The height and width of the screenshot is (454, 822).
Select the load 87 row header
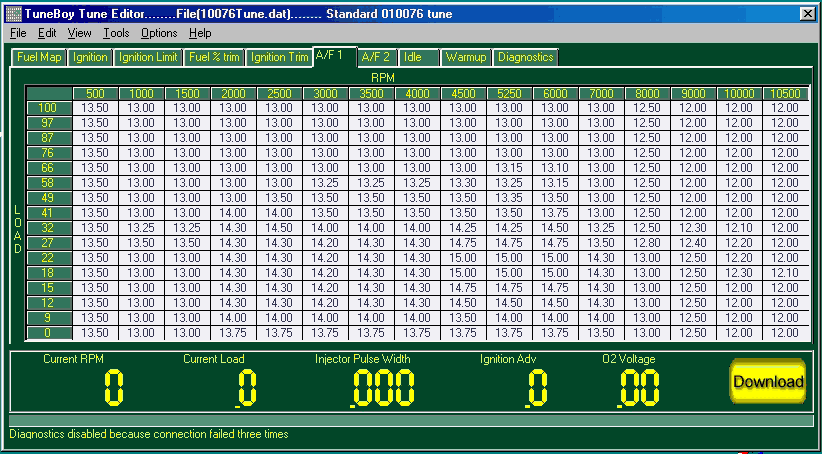[49, 138]
